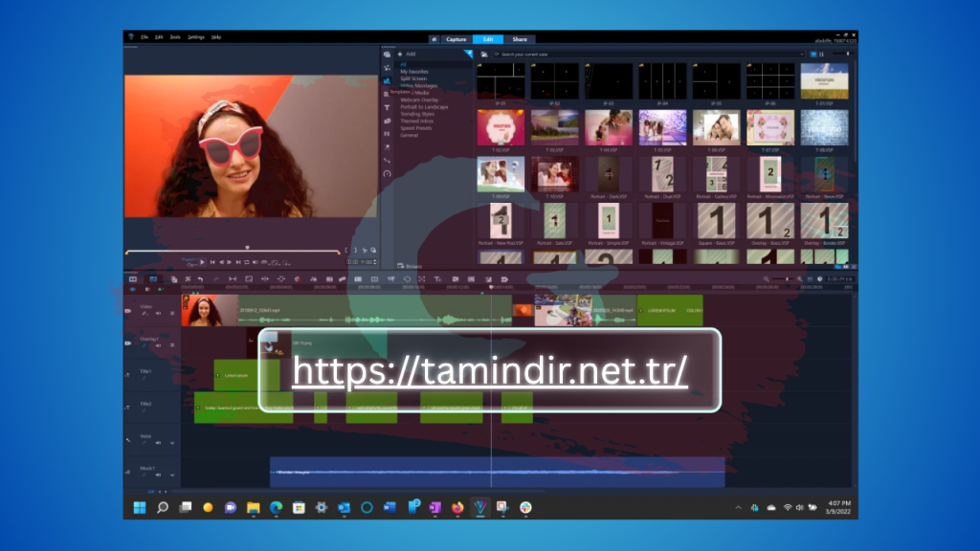Mute the Video track audio
This screenshot has height=551, width=980.
[x=158, y=314]
